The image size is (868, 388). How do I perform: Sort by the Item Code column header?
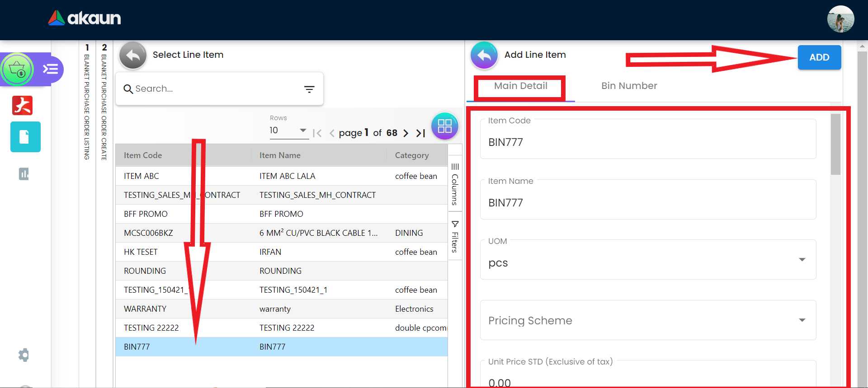143,155
